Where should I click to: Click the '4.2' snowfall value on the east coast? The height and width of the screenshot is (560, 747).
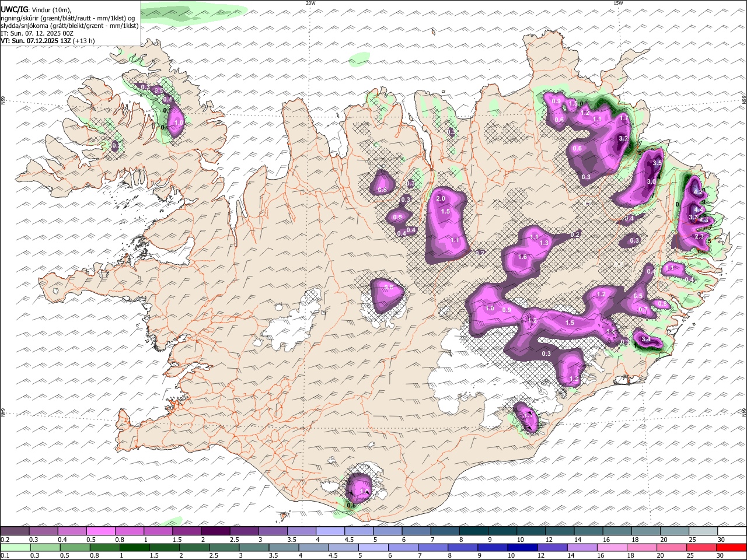697,193
